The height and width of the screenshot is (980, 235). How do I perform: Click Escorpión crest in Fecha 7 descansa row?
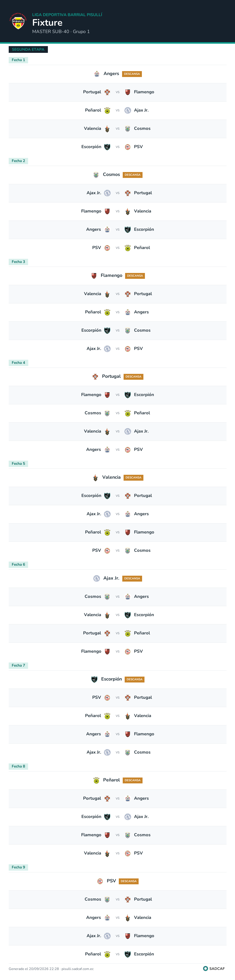[94, 679]
